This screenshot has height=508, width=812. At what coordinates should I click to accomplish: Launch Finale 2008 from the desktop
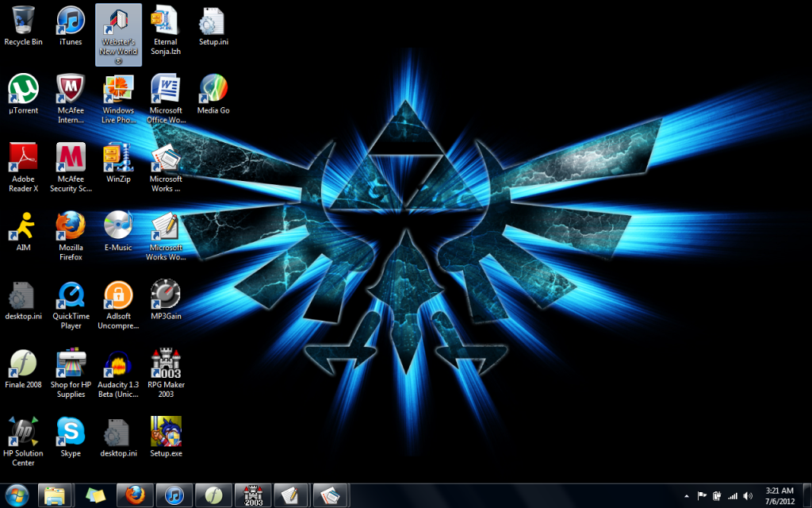pyautogui.click(x=23, y=368)
